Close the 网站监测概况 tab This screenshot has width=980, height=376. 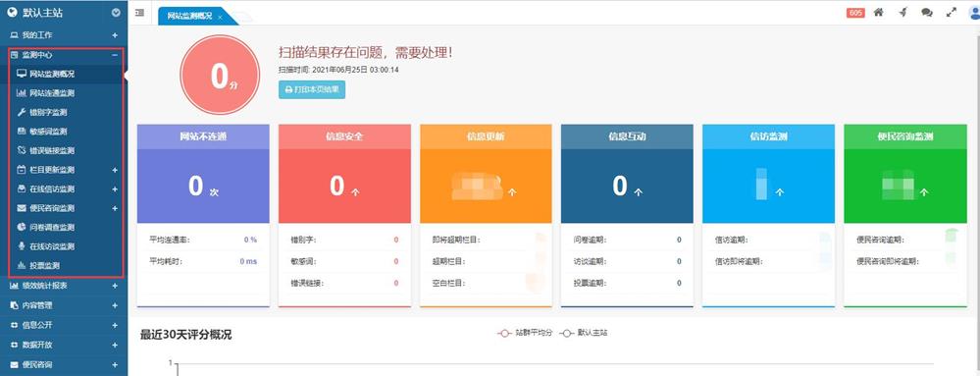(220, 18)
